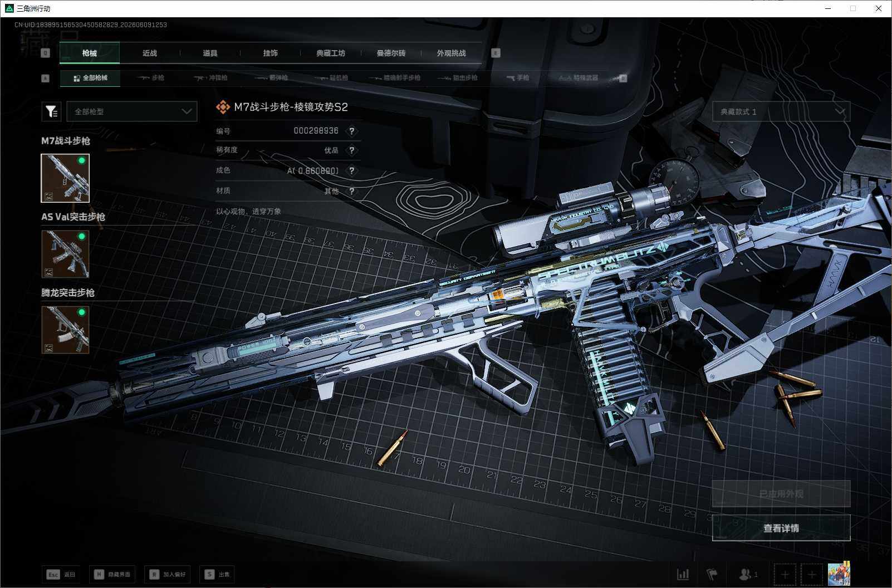
Task: Open the team members icon showing 1
Action: click(748, 574)
